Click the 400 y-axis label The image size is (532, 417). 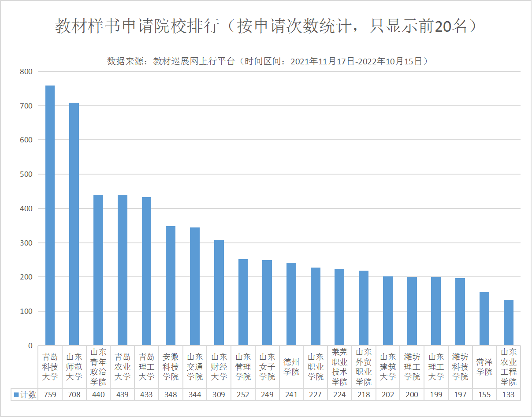tap(26, 208)
